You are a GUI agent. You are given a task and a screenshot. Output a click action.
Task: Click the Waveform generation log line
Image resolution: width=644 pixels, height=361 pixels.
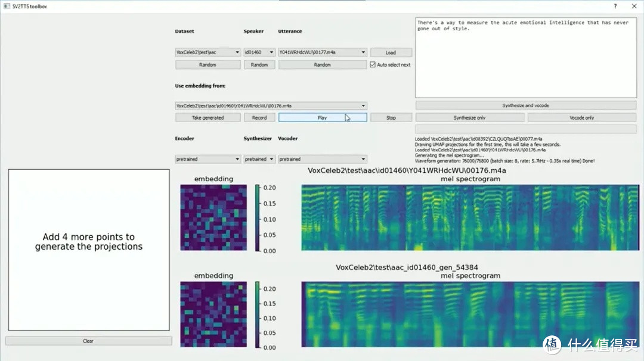[x=504, y=161]
